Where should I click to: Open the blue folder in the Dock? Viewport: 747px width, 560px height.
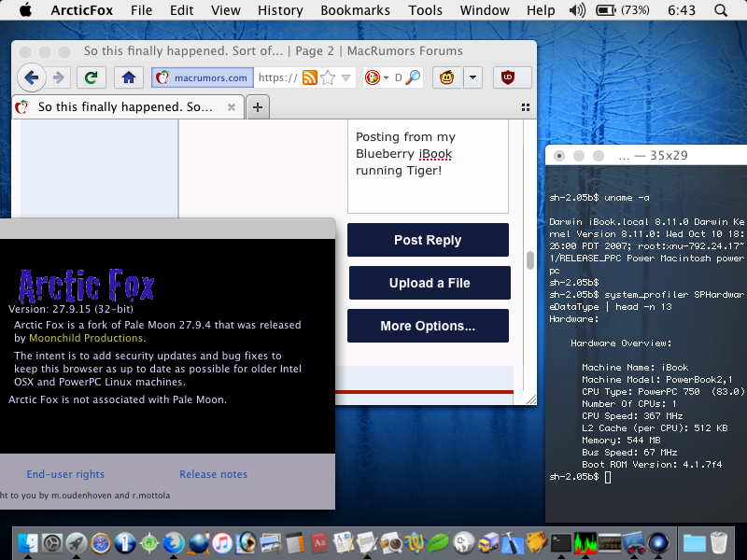pos(694,543)
